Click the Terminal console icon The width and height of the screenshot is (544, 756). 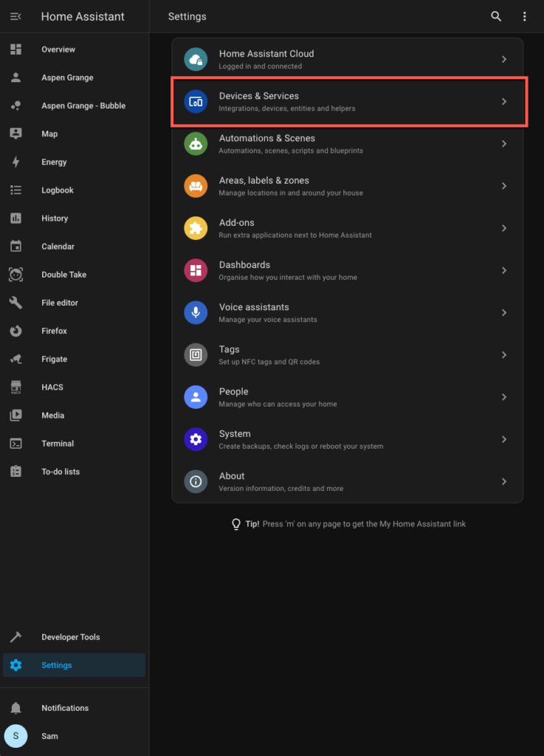tap(16, 444)
